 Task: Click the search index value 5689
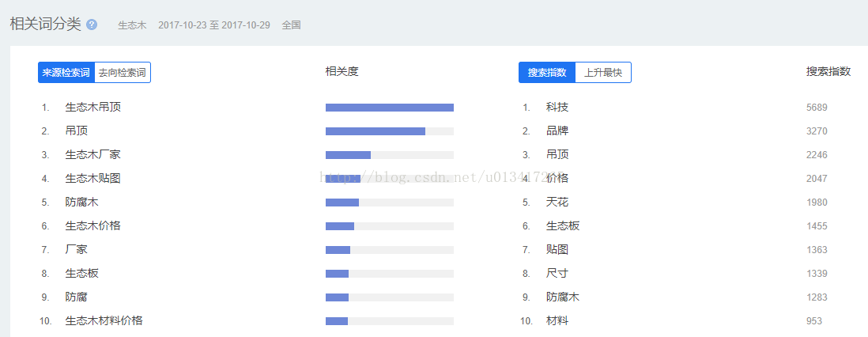click(x=817, y=108)
